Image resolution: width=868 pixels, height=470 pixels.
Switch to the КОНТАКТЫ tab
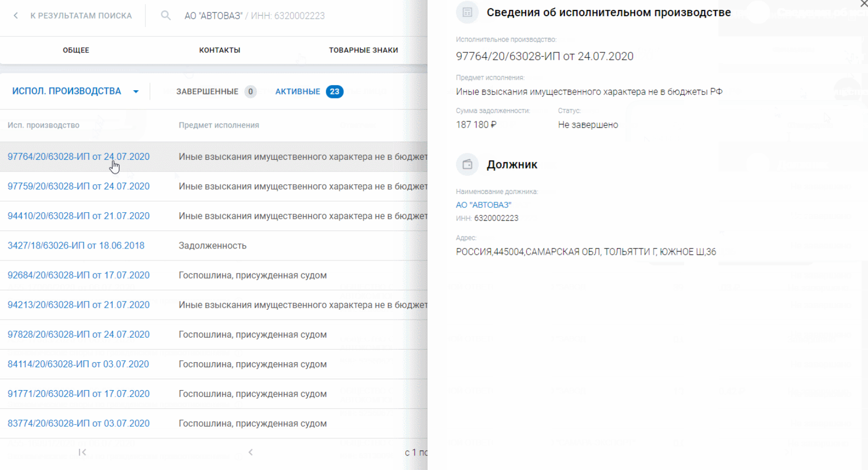[x=219, y=50]
